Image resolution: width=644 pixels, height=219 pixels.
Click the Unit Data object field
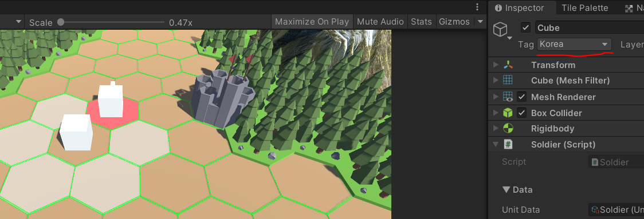[616, 210]
